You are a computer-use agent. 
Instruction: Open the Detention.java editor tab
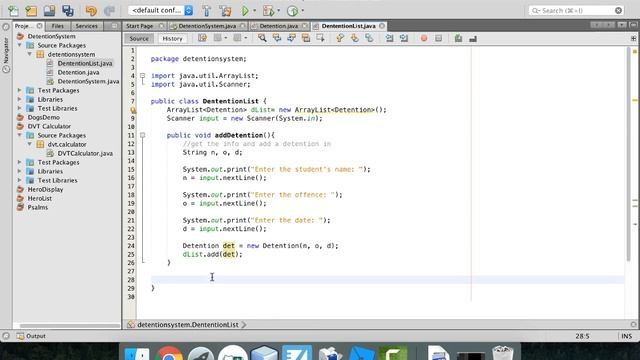[x=279, y=26]
